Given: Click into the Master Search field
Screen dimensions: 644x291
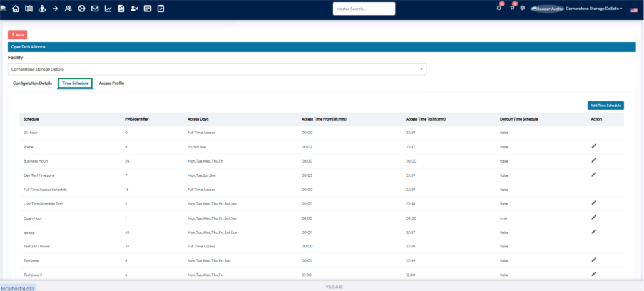Looking at the screenshot, I should point(364,9).
